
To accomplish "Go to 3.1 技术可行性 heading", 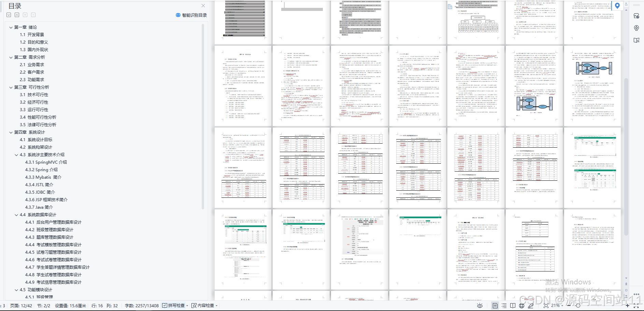I will point(34,95).
